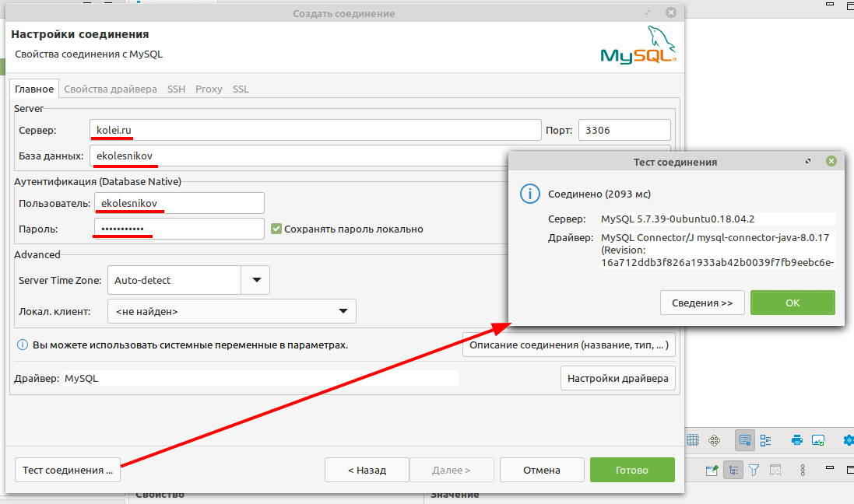Click the highlighted tree structure icon

[733, 470]
